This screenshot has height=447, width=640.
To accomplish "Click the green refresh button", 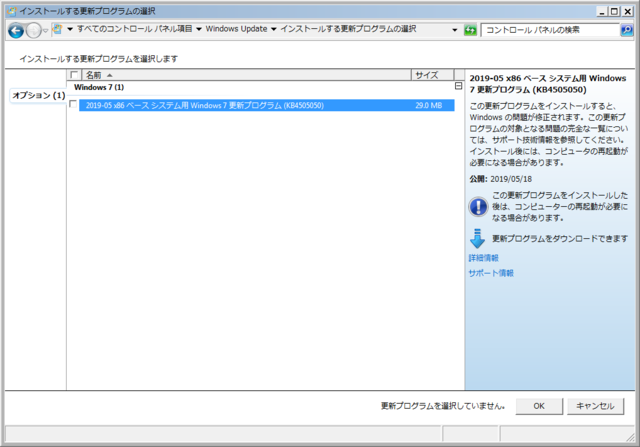I will (x=470, y=30).
